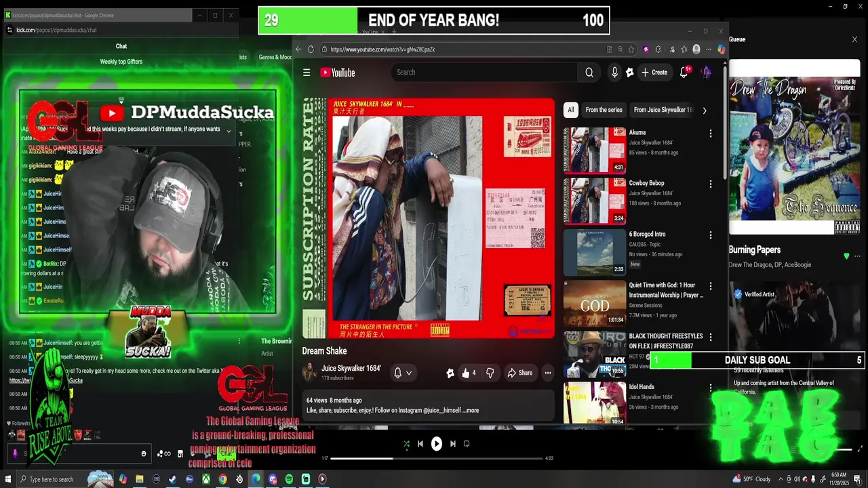
Task: Toggle shuffle in the music player
Action: (x=406, y=444)
